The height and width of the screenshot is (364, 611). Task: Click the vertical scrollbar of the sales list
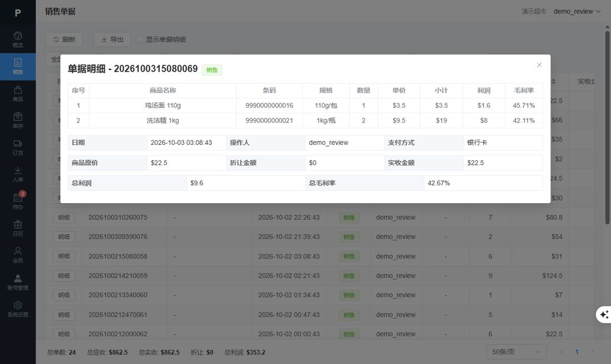tap(607, 128)
